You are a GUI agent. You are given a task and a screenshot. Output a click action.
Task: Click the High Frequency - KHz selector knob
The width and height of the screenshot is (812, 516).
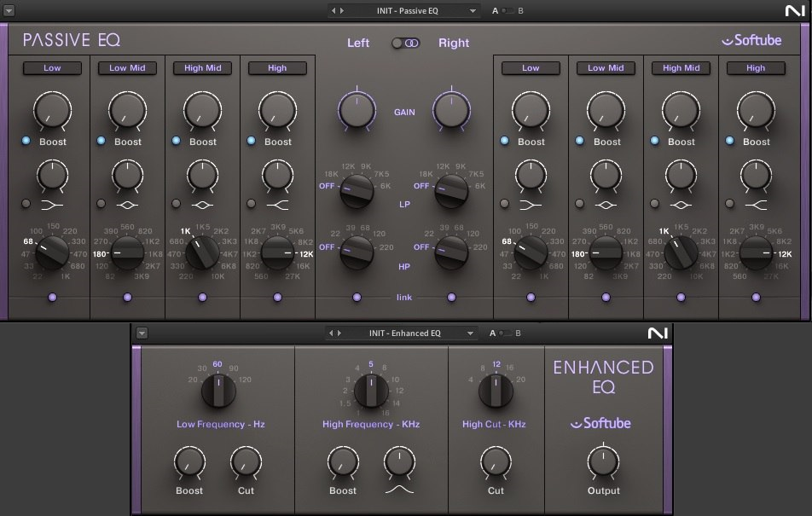371,391
